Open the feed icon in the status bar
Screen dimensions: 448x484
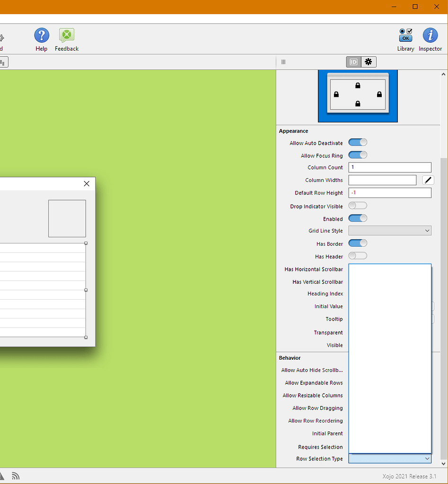tap(16, 476)
